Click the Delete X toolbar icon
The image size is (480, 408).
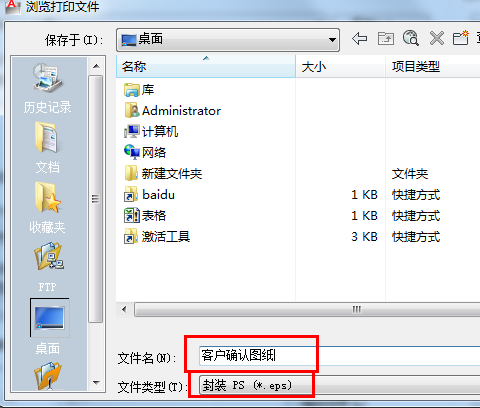(437, 39)
